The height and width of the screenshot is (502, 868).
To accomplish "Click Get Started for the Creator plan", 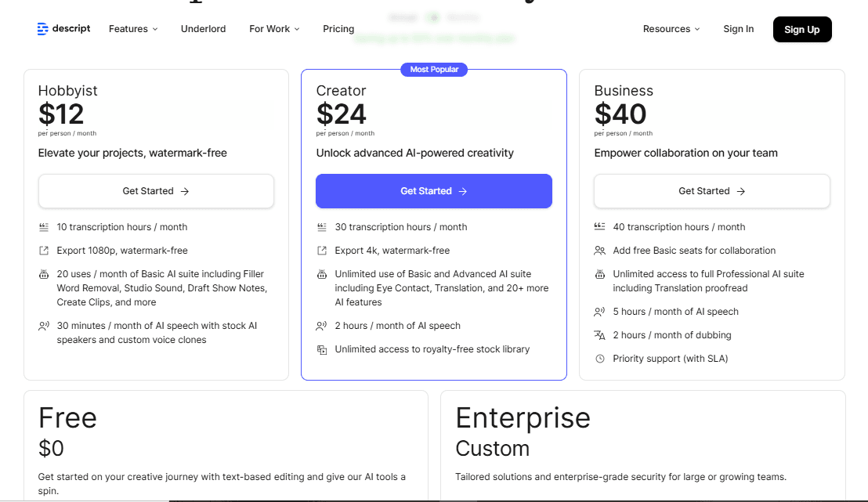I will coord(433,190).
